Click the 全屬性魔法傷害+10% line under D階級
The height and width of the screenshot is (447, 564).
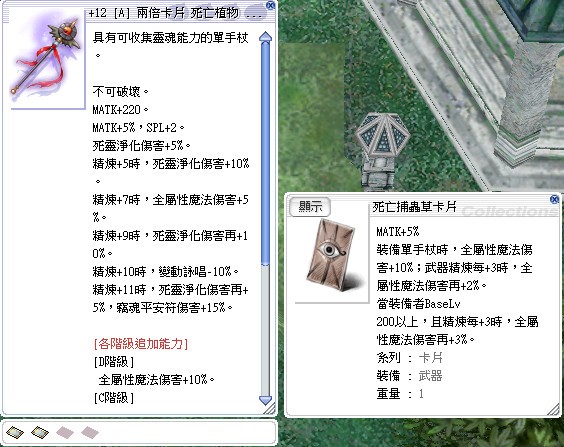coord(157,380)
